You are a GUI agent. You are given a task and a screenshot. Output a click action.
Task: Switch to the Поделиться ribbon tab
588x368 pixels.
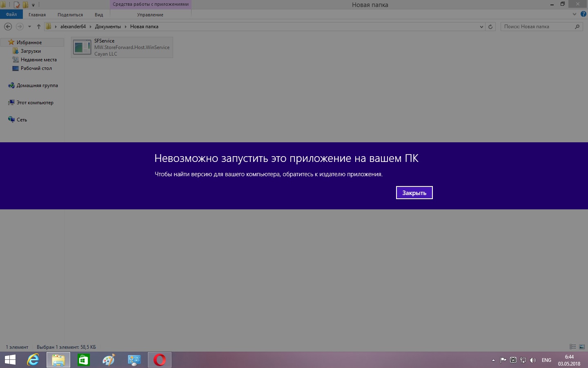coord(70,15)
